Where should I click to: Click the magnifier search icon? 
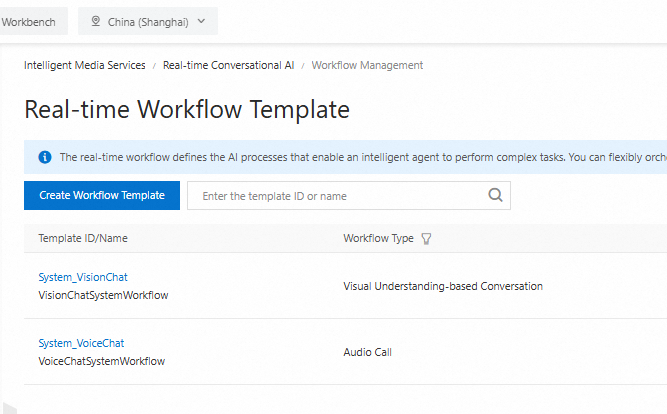pyautogui.click(x=495, y=195)
